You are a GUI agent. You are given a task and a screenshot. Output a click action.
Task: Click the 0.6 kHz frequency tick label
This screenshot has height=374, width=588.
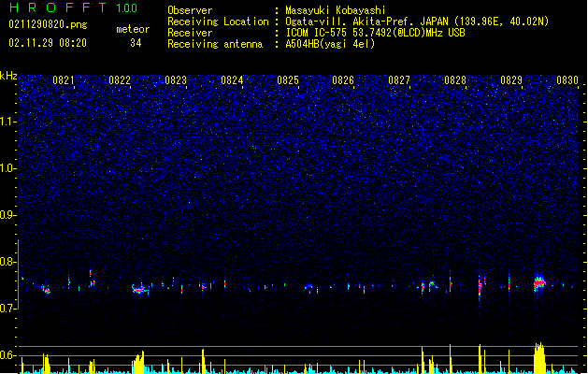[x=8, y=355]
